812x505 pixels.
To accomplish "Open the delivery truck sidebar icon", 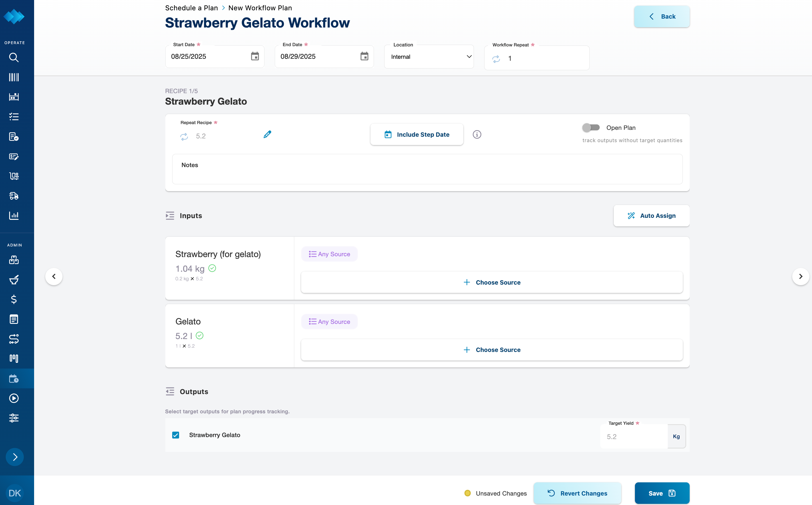I will [14, 196].
